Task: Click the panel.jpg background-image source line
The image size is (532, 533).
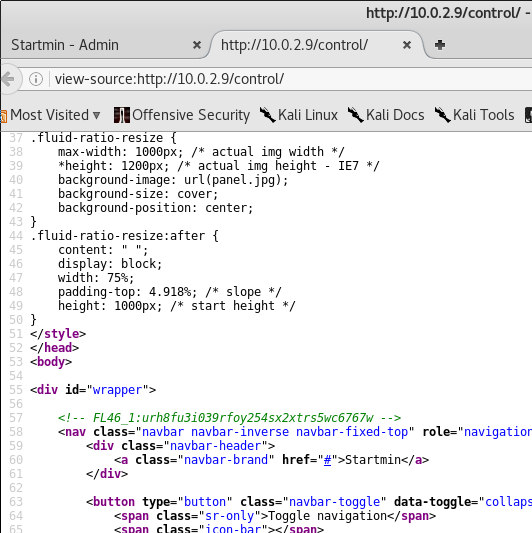Action: pos(173,180)
